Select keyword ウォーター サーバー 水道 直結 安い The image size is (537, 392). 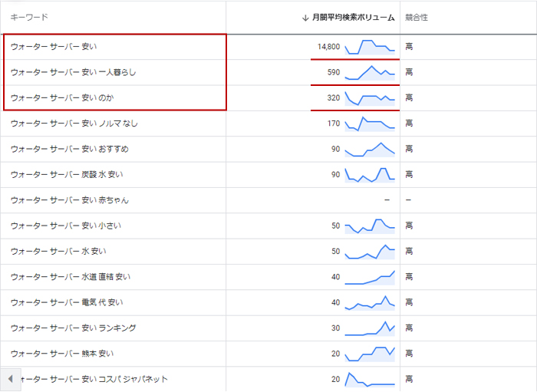pos(71,277)
